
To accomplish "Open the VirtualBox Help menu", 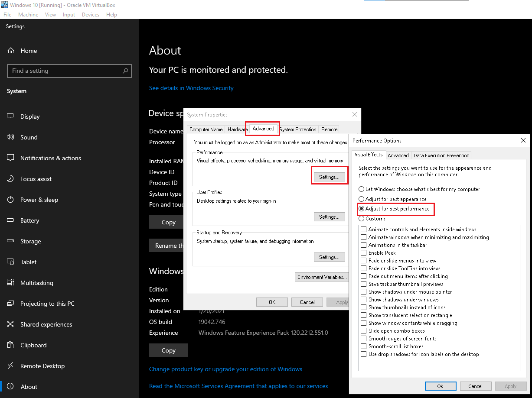I will pyautogui.click(x=112, y=15).
